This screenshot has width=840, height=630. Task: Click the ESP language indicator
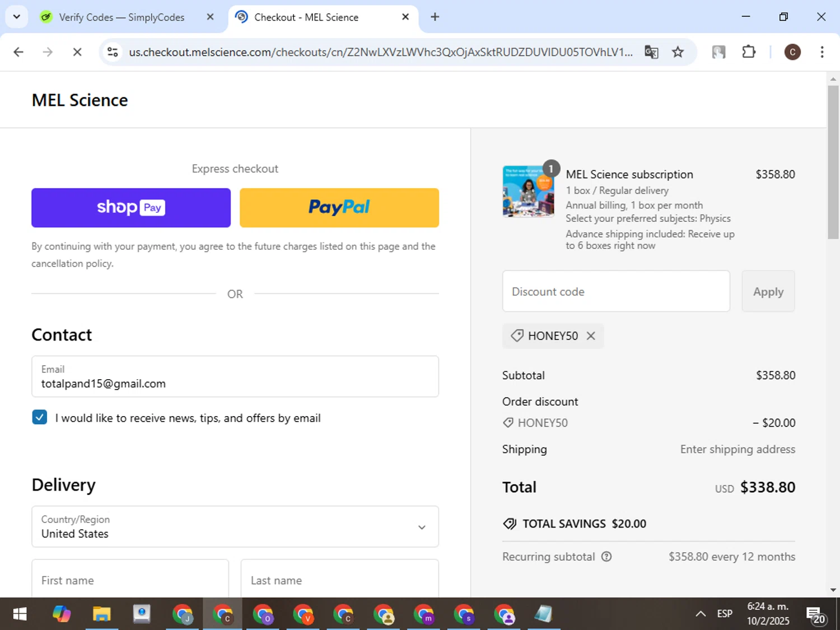point(725,614)
